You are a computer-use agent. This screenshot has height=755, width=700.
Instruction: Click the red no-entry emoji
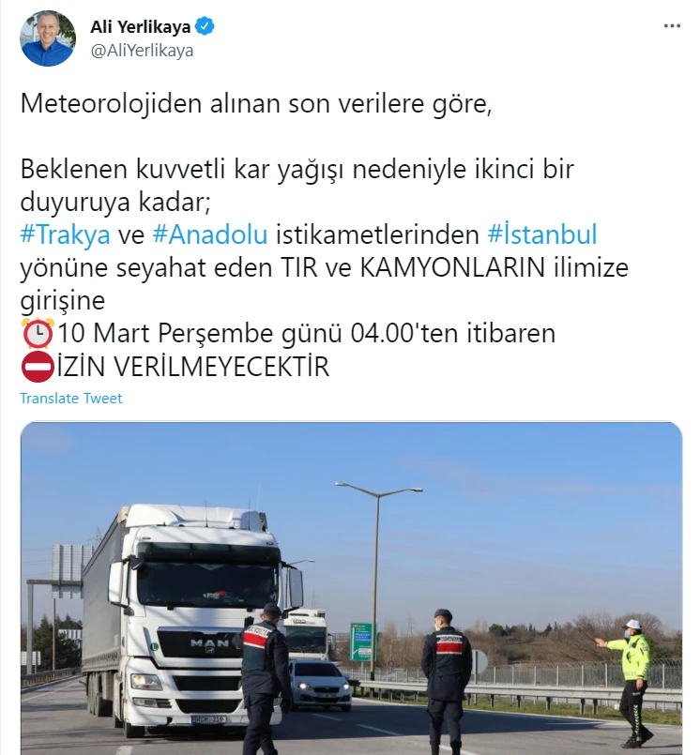click(38, 367)
